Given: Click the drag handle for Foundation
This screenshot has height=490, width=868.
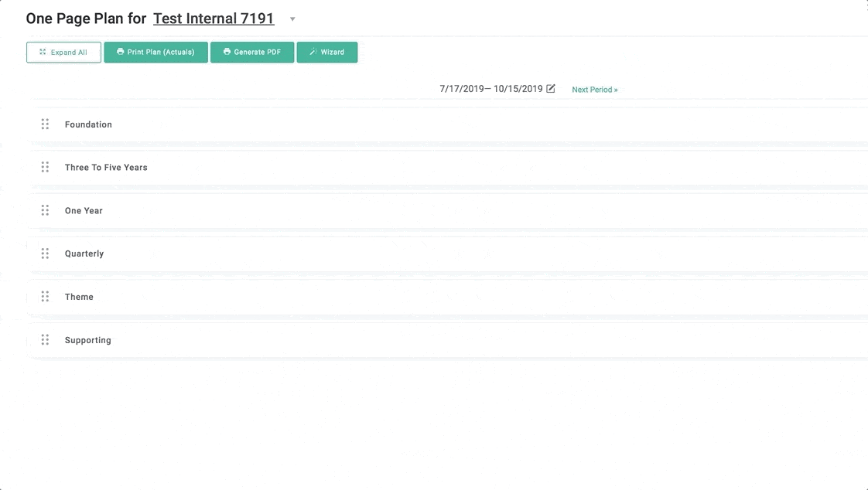Looking at the screenshot, I should (x=45, y=124).
